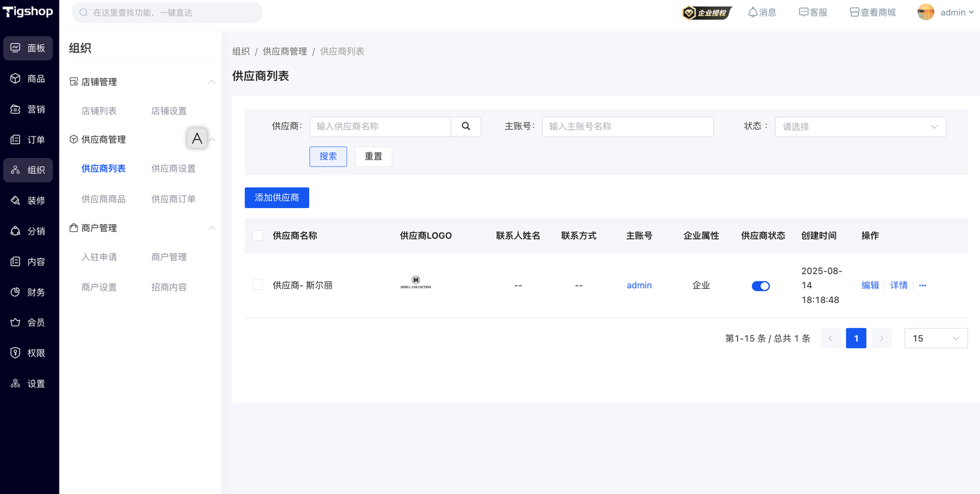Click the 查看商城 store icon
The width and height of the screenshot is (980, 494).
[854, 12]
